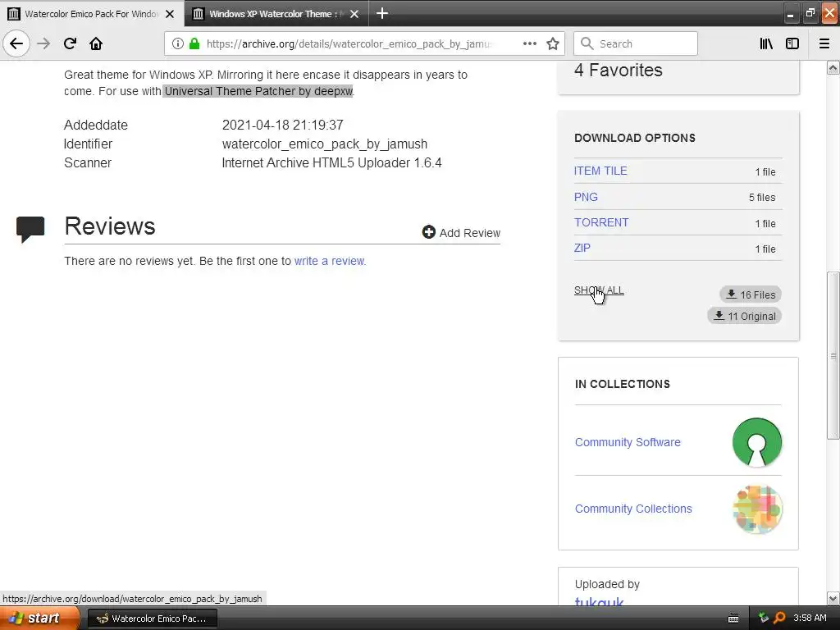
Task: Download the TORRENT file
Action: [601, 222]
